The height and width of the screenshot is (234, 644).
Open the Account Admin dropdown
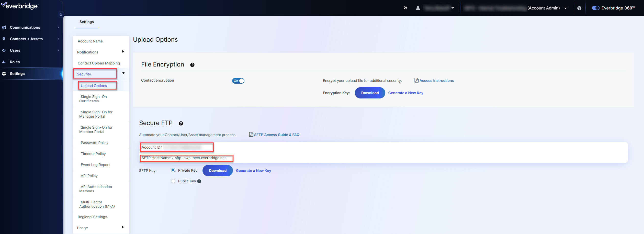(x=565, y=8)
